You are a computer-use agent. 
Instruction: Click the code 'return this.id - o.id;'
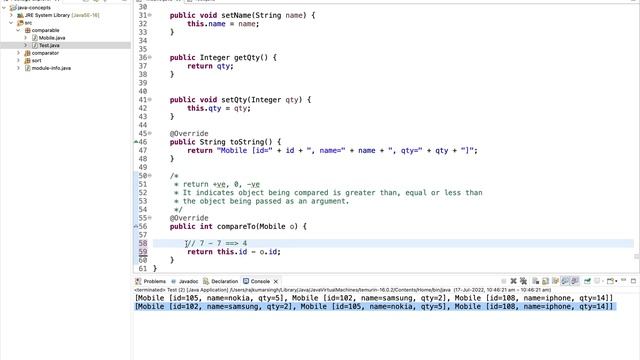[234, 251]
